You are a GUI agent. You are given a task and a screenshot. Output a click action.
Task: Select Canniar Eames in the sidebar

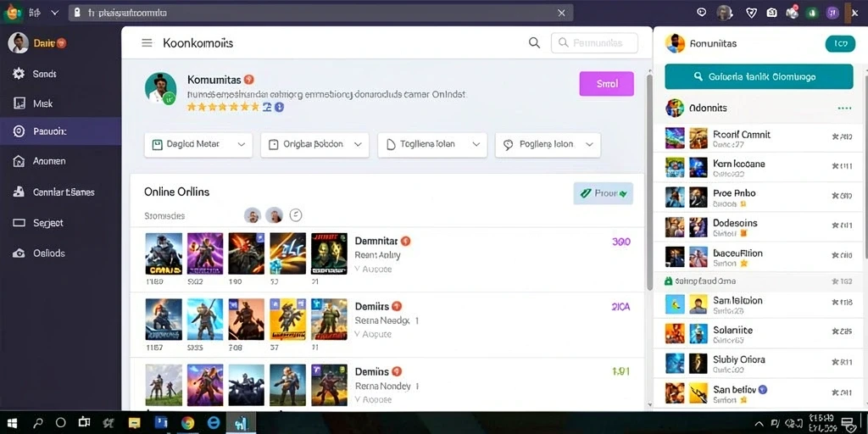61,192
